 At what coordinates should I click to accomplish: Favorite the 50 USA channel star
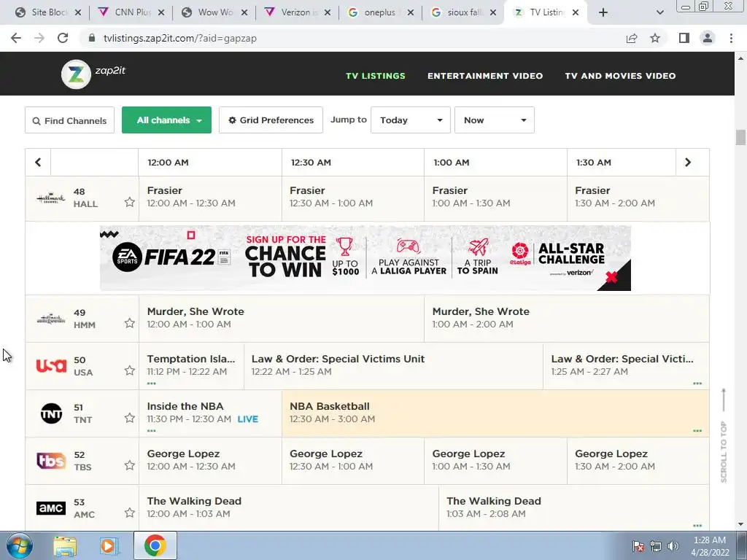coord(130,370)
